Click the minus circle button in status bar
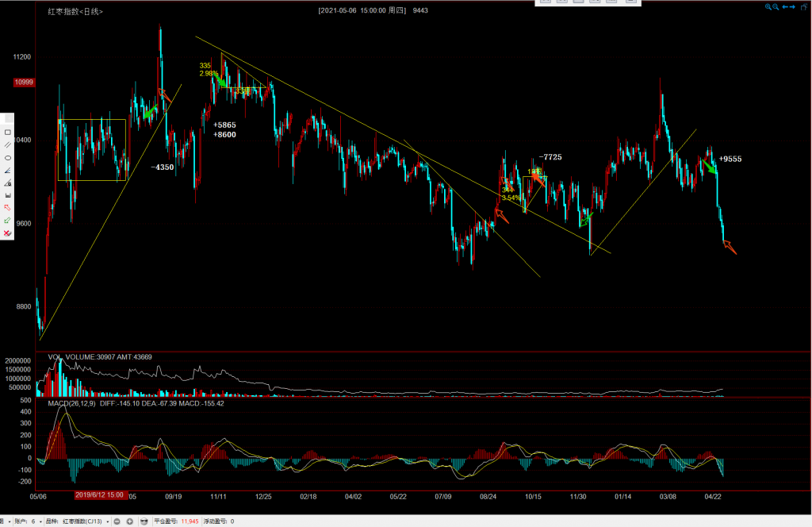Image resolution: width=812 pixels, height=527 pixels. (117, 521)
